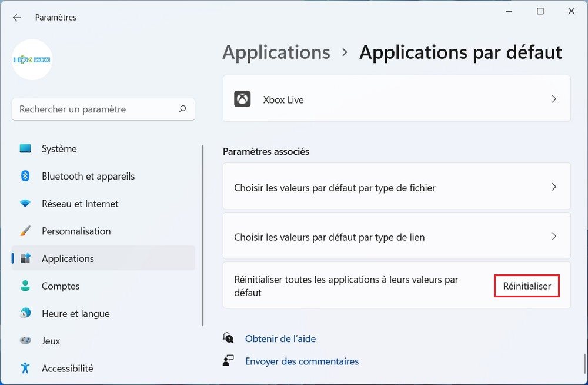Click the Jeux gamepad icon
The height and width of the screenshot is (385, 588).
click(x=25, y=341)
